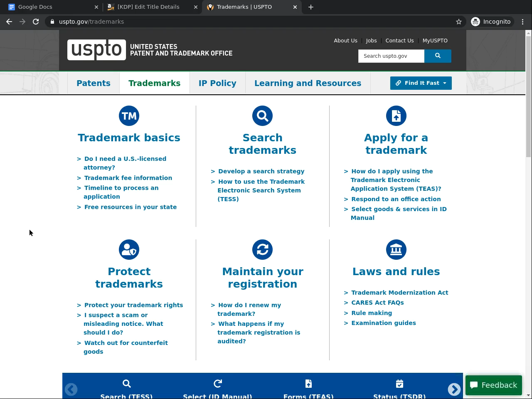Close the Google Docs tab
Screen dimensions: 532x399
96,7
